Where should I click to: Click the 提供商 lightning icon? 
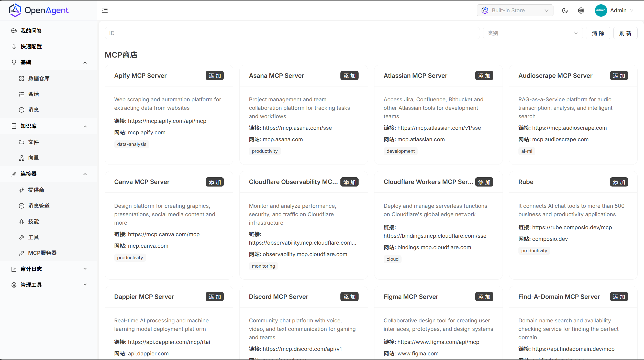(22, 190)
